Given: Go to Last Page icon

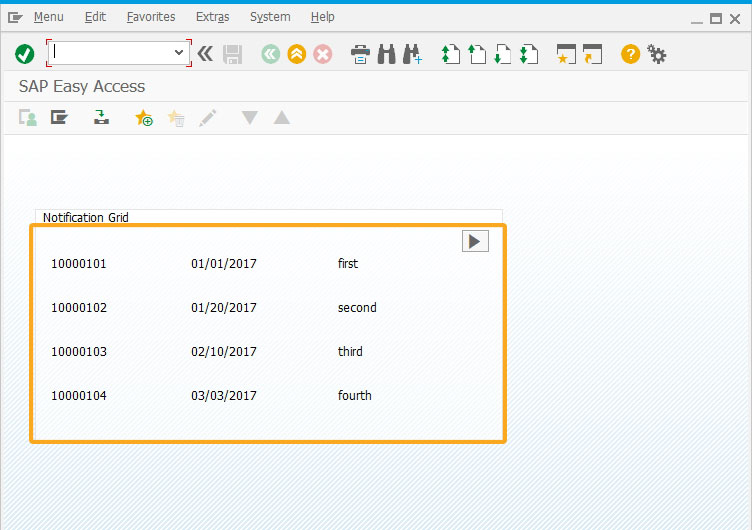Looking at the screenshot, I should (x=529, y=54).
